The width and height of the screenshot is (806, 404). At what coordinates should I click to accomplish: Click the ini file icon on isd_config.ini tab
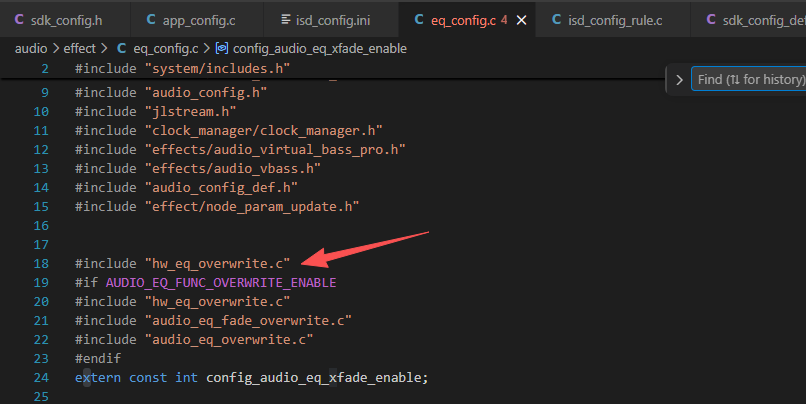[x=286, y=20]
